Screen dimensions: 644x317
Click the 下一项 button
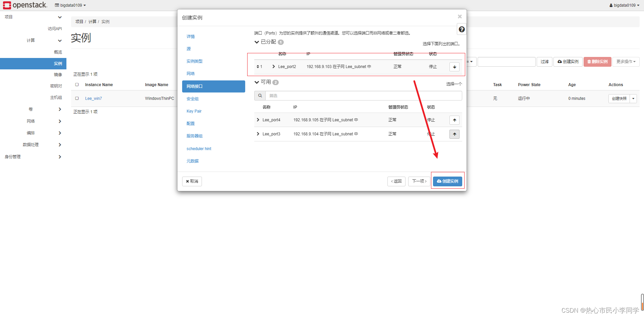419,181
